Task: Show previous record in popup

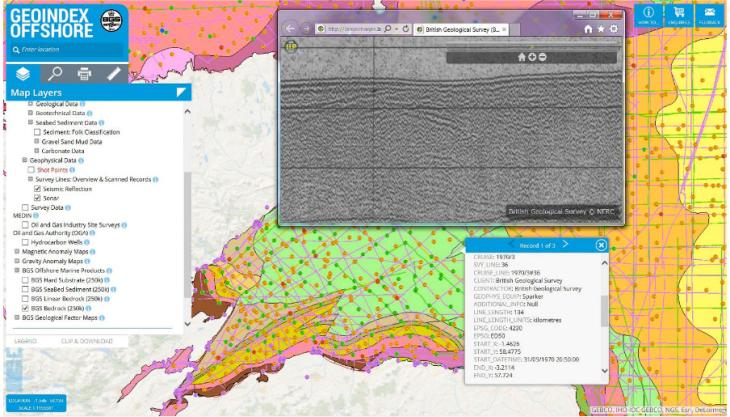Action: pyautogui.click(x=511, y=245)
